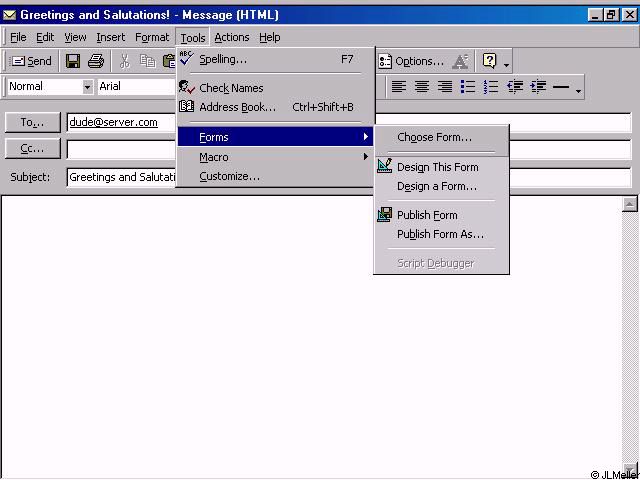The width and height of the screenshot is (640, 480).
Task: Decrease the paragraph indent
Action: [514, 87]
